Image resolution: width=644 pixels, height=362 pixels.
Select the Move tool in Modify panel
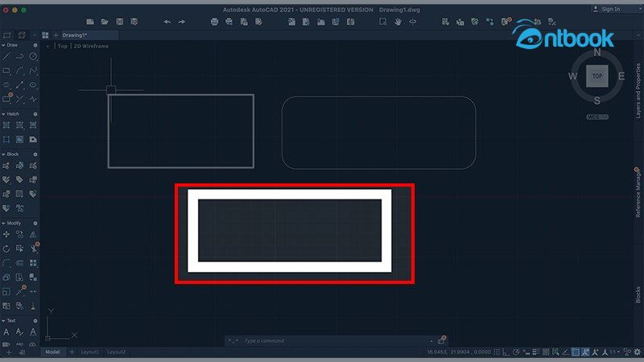coord(6,234)
